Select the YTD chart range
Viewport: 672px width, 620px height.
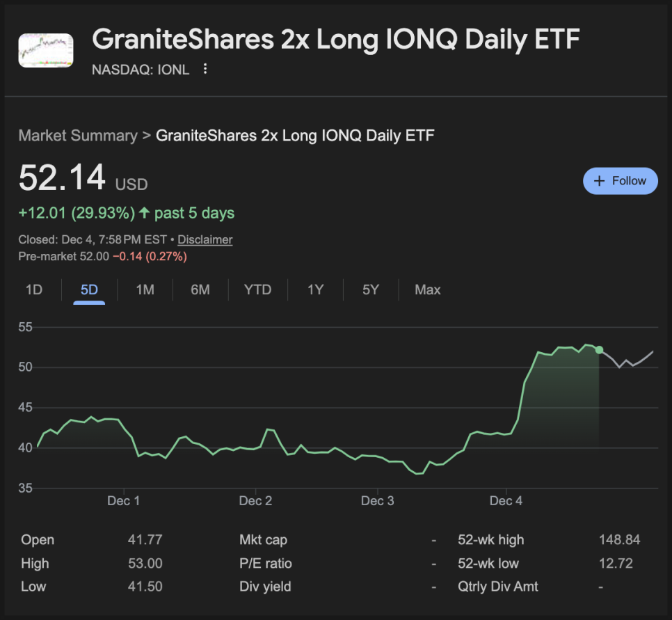257,289
